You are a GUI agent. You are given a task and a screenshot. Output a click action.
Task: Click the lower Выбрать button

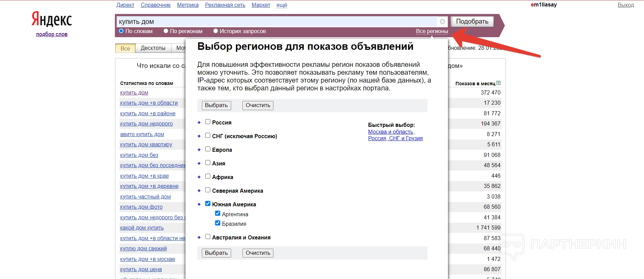pos(216,253)
